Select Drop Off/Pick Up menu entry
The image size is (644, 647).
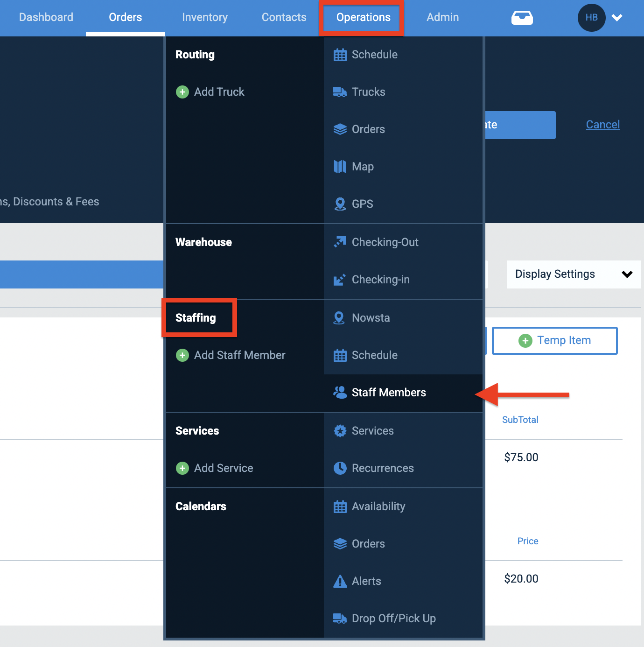403,619
